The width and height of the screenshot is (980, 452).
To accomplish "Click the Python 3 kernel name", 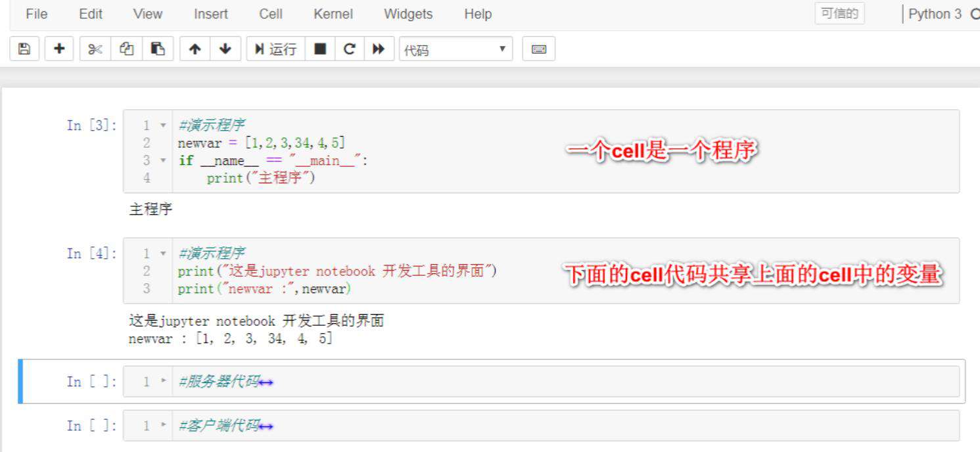I will click(935, 14).
